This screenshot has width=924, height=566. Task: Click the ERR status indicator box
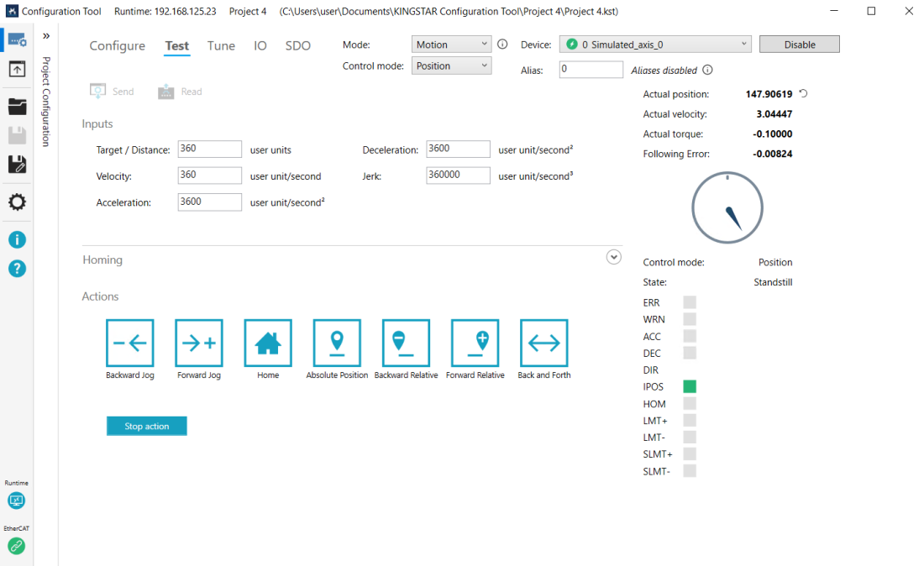[690, 302]
